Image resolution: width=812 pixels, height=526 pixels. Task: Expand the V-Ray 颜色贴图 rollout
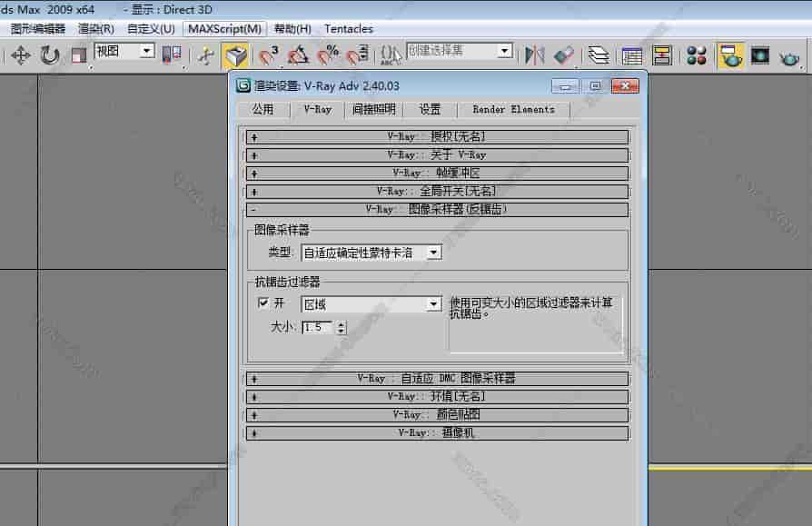(x=437, y=414)
